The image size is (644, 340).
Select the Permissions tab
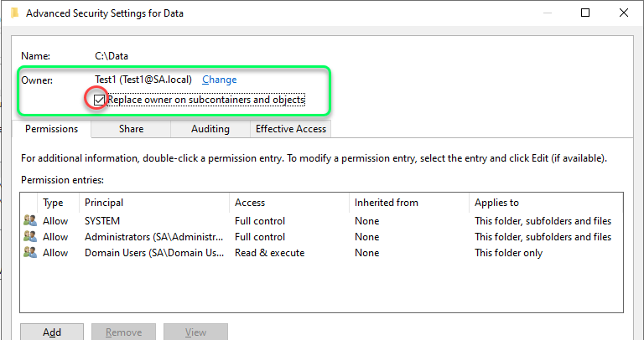[x=51, y=129]
